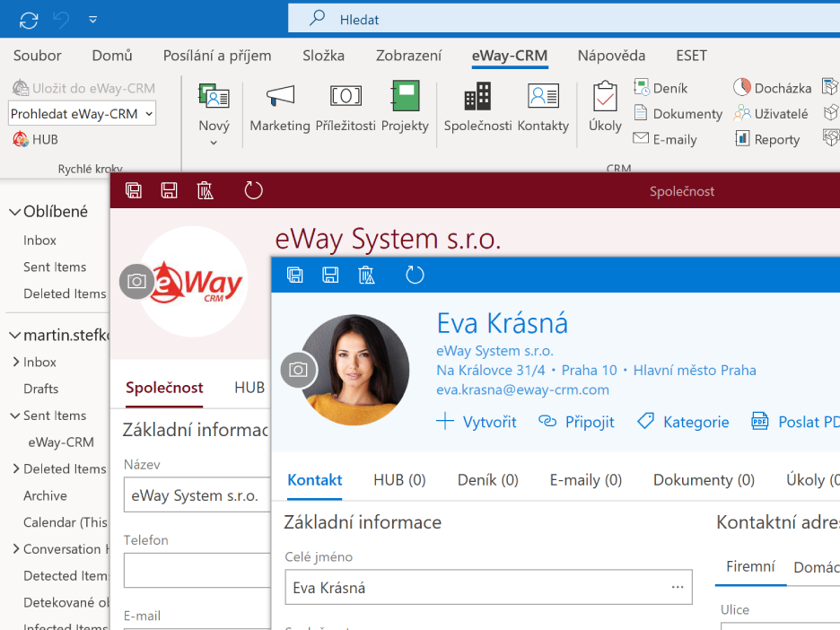Click eva.krasna@eway-crm.com email link
The height and width of the screenshot is (630, 840).
pos(522,389)
